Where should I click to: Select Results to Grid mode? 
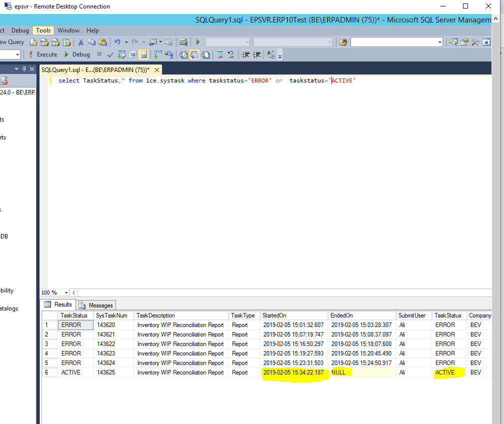click(x=194, y=54)
